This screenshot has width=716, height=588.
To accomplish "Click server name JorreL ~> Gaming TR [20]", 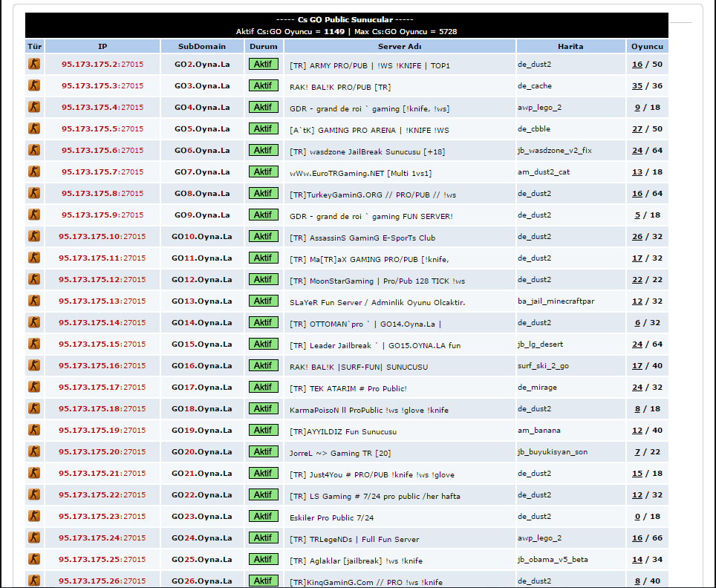I will pyautogui.click(x=340, y=454).
